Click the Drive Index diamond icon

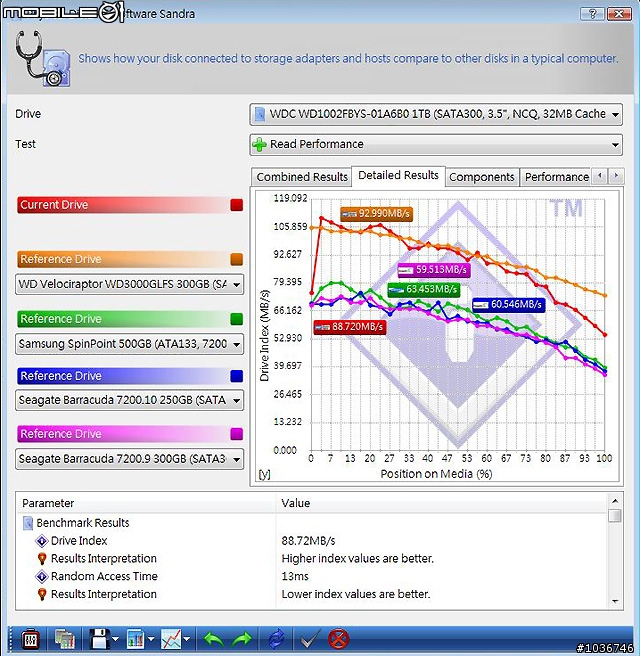point(42,541)
